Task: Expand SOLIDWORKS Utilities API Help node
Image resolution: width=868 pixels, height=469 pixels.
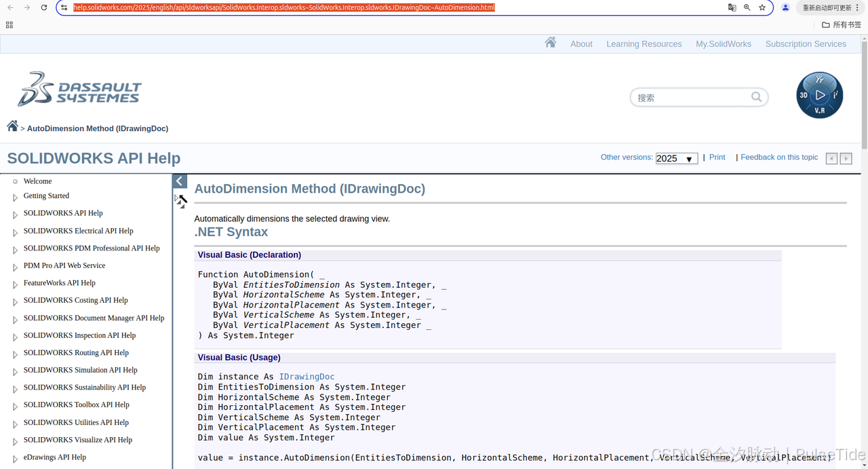Action: point(15,424)
